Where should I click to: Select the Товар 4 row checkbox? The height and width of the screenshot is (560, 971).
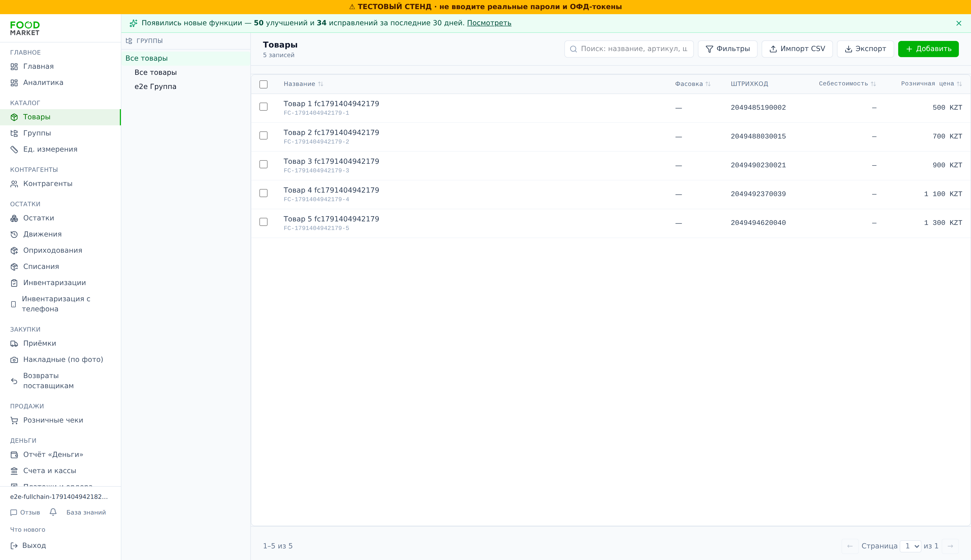(x=264, y=193)
